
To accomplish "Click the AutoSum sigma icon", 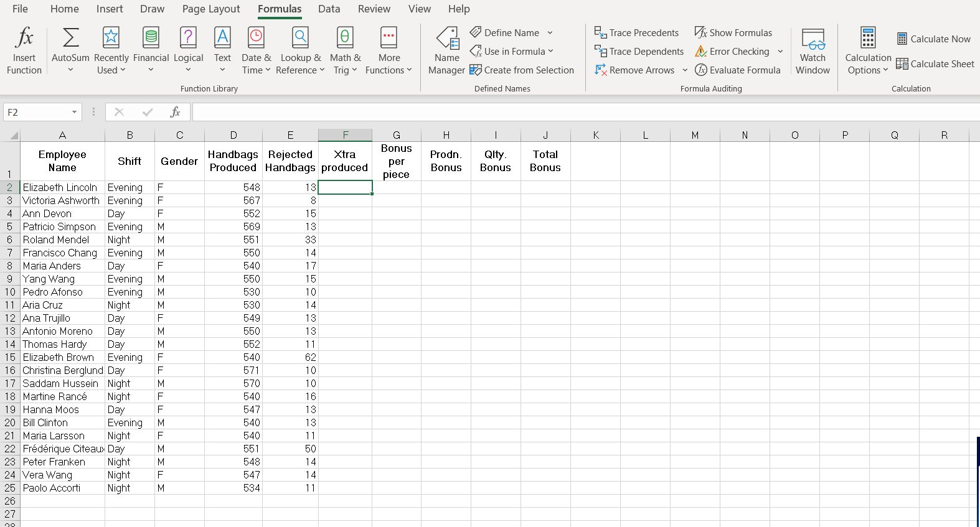I will click(70, 37).
